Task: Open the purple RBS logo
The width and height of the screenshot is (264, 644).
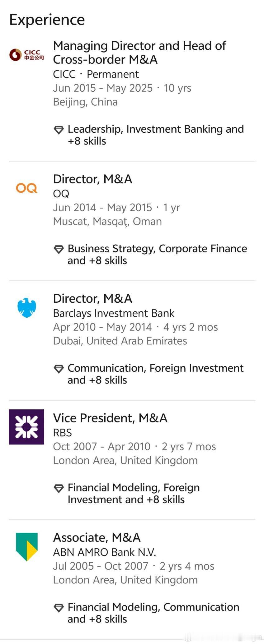Action: pos(26,427)
